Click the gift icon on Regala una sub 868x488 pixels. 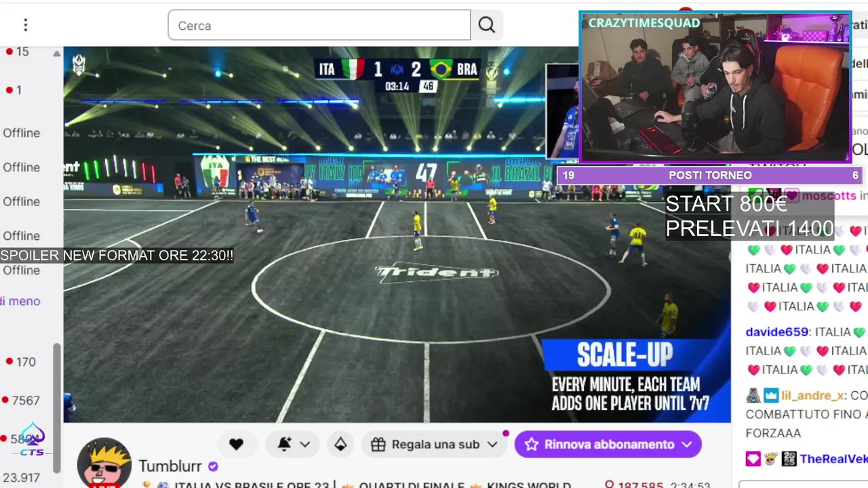pyautogui.click(x=378, y=445)
